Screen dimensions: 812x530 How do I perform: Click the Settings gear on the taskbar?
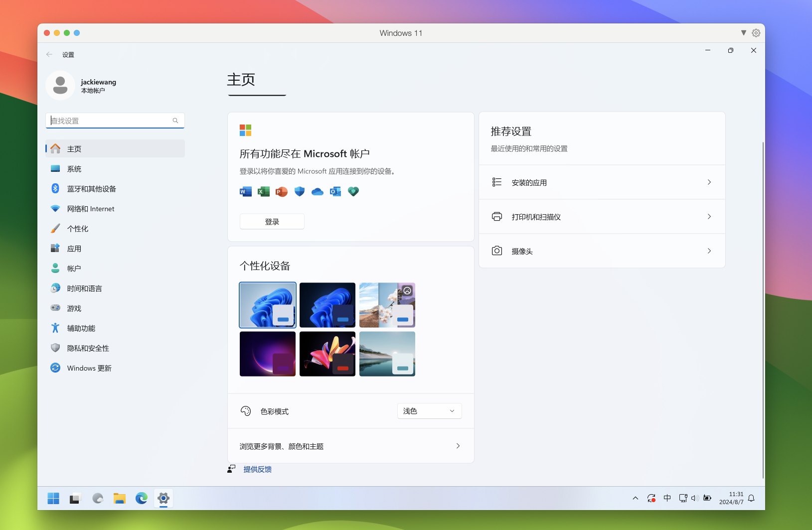click(x=163, y=498)
